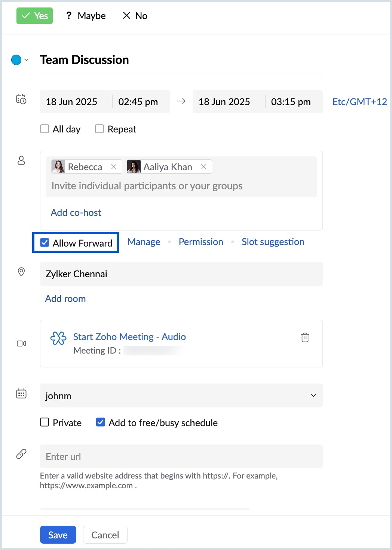Open the Etc/GMT+12 timezone selector
This screenshot has height=550, width=392.
pos(359,102)
